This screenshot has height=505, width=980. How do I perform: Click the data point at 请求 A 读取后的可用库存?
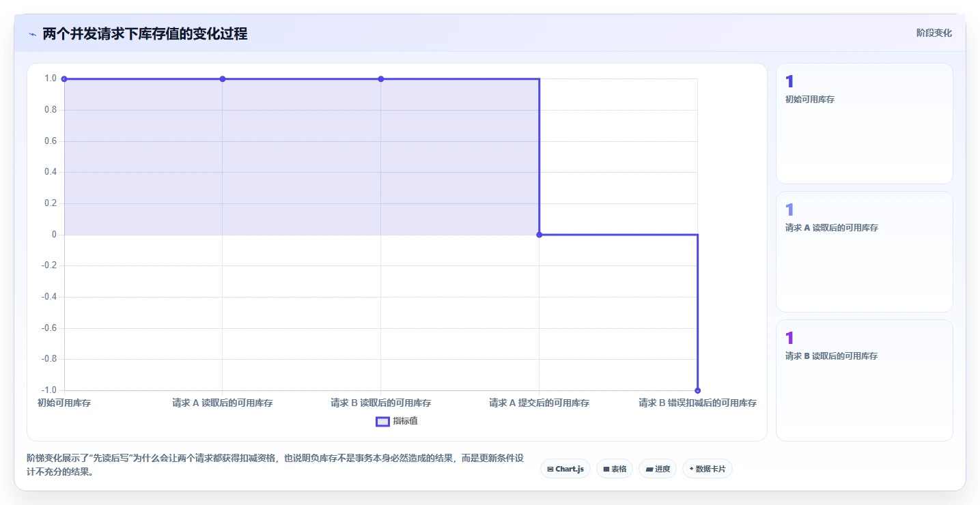point(223,79)
